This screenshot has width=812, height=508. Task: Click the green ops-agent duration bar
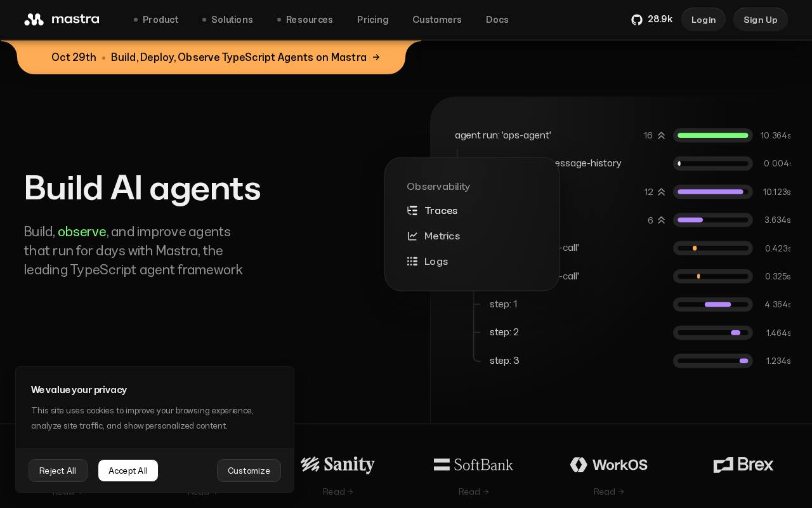pyautogui.click(x=713, y=135)
